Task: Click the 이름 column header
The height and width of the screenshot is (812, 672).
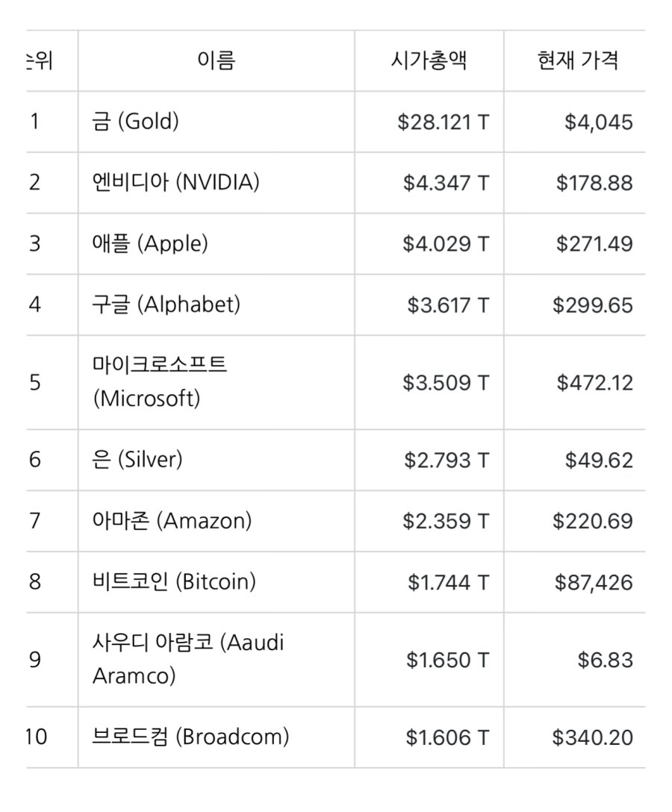Action: (x=216, y=60)
